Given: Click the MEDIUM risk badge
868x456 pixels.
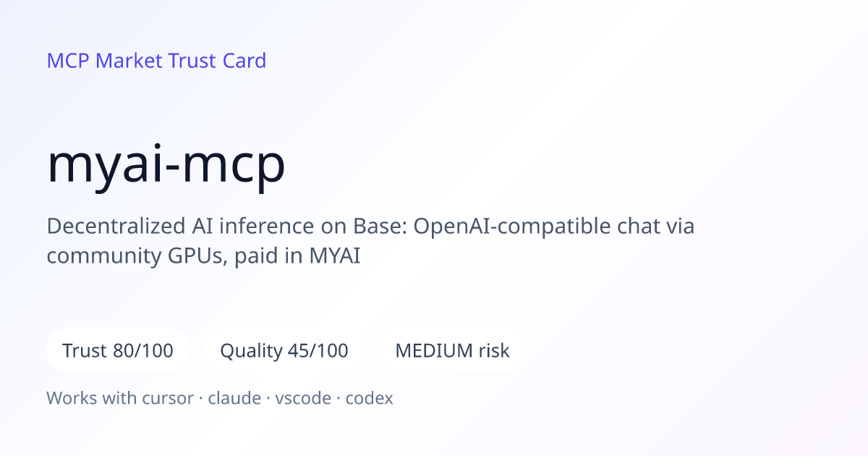Looking at the screenshot, I should (x=452, y=351).
